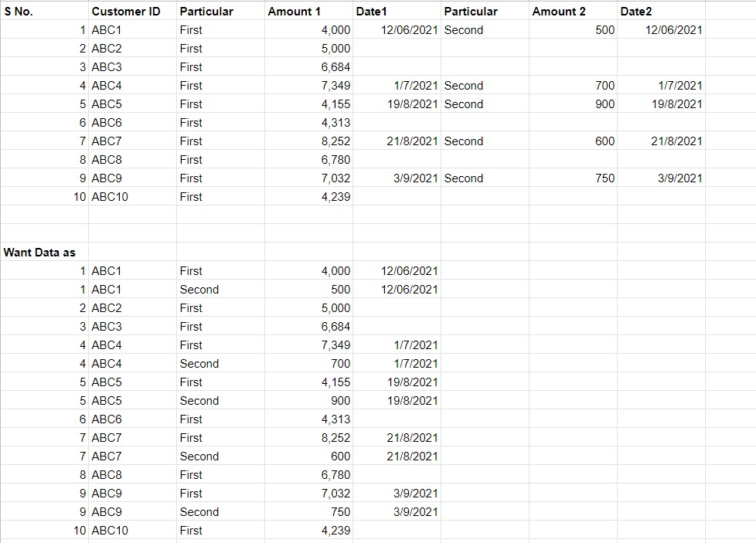Select the amount 4,239 in bottom table
Image resolution: width=756 pixels, height=543 pixels.
(x=308, y=531)
